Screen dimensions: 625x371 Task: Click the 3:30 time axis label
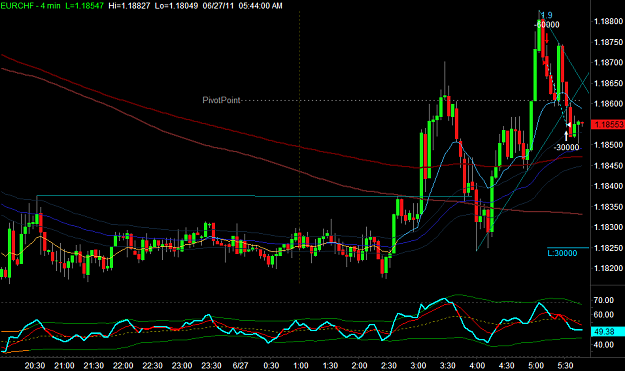tap(448, 365)
